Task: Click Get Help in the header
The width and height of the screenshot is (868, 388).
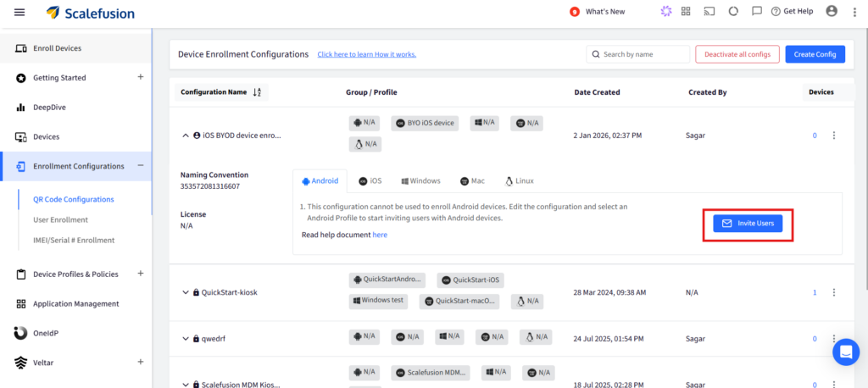Action: (x=793, y=11)
